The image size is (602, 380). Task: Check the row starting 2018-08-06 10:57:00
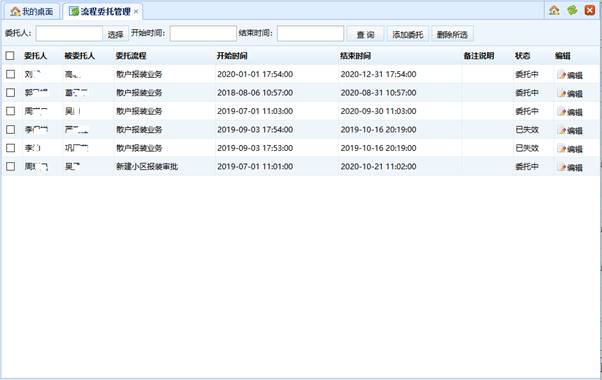coord(10,93)
